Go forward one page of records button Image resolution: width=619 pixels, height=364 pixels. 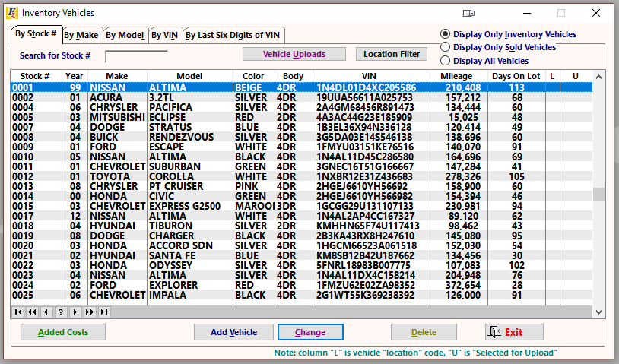click(90, 312)
